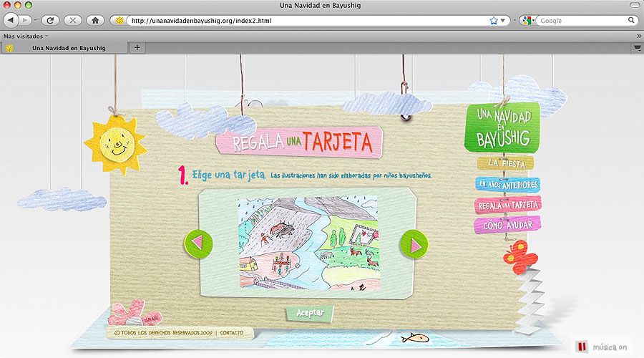Click the window toolbar toggle pill button
The image size is (644, 358).
coord(635,5)
